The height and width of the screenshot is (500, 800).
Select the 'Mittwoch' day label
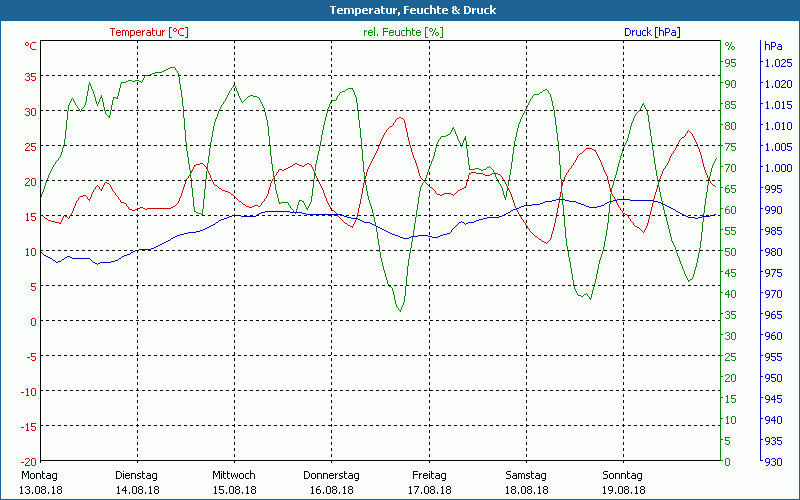coord(234,476)
